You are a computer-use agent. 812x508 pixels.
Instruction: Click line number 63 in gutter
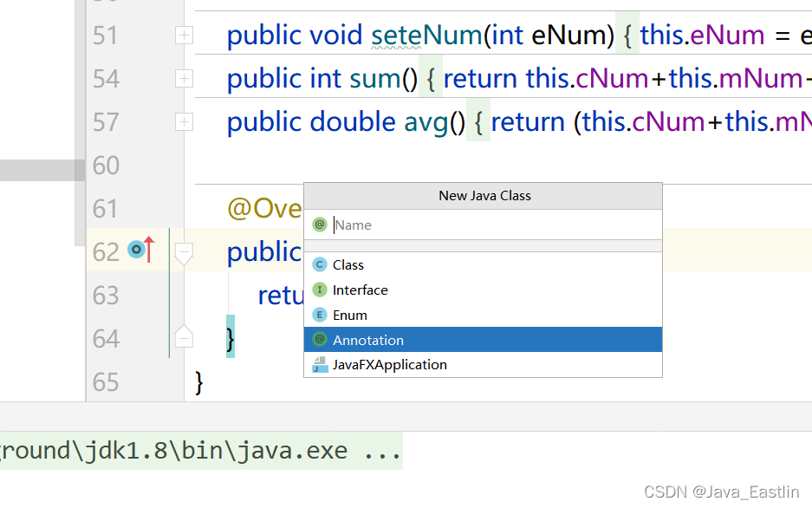click(x=106, y=296)
